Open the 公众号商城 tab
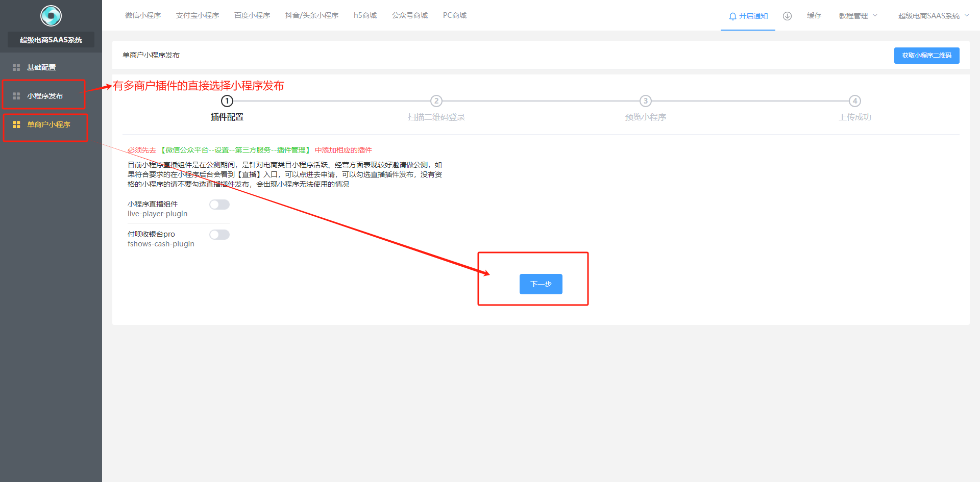980x482 pixels. (x=410, y=15)
